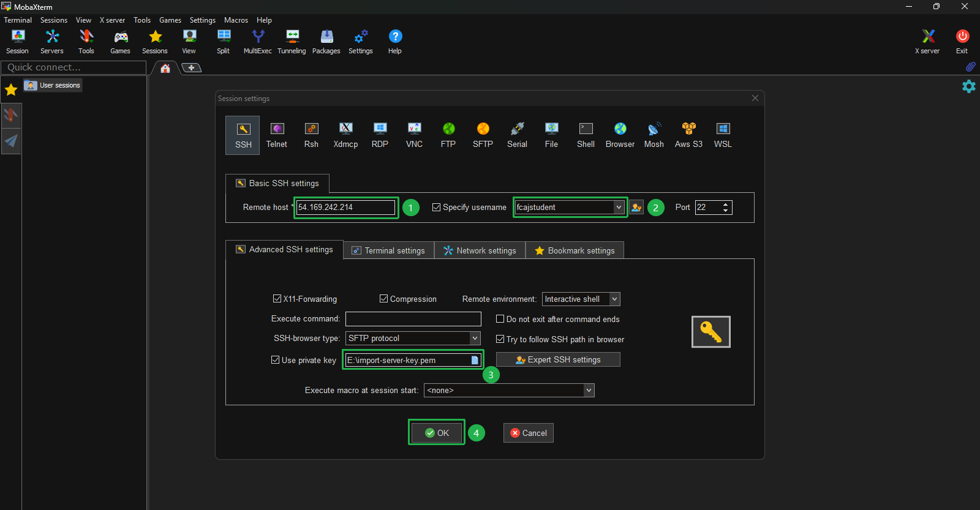Open the credentials manager user icon
The width and height of the screenshot is (980, 510).
(x=636, y=208)
